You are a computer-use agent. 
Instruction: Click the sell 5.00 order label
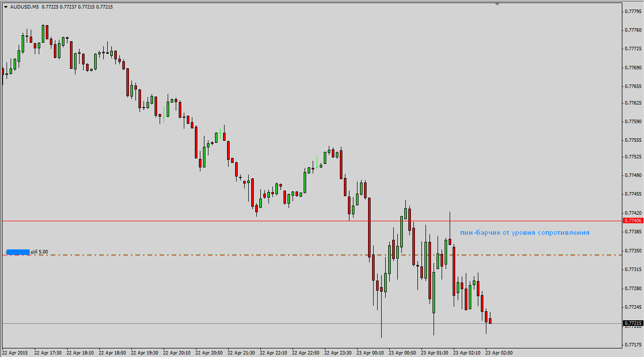tap(40, 251)
